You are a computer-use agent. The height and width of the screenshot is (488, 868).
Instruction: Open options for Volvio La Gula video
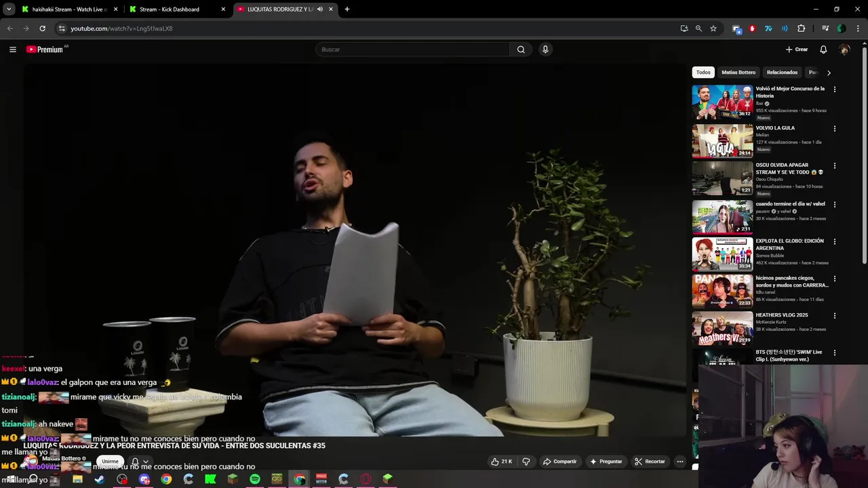(835, 128)
